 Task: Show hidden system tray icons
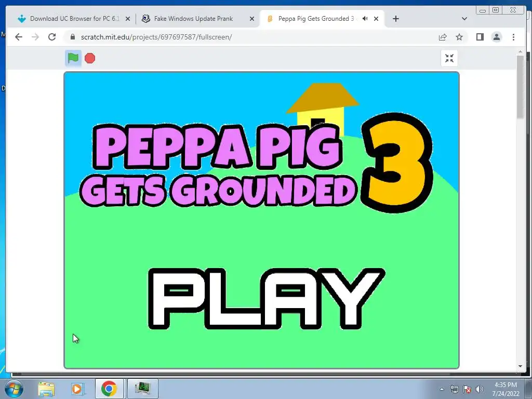[442, 389]
